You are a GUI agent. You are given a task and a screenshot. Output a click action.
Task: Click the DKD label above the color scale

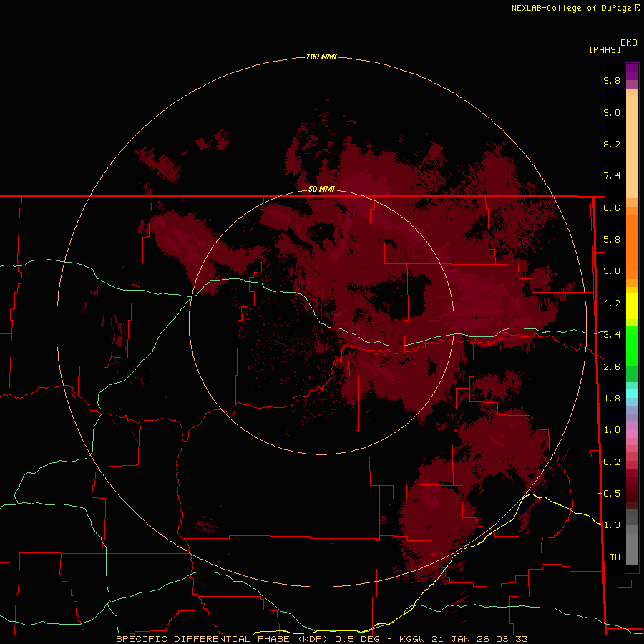629,43
